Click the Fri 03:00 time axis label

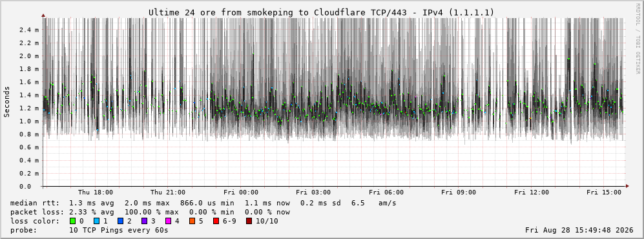[x=313, y=192]
